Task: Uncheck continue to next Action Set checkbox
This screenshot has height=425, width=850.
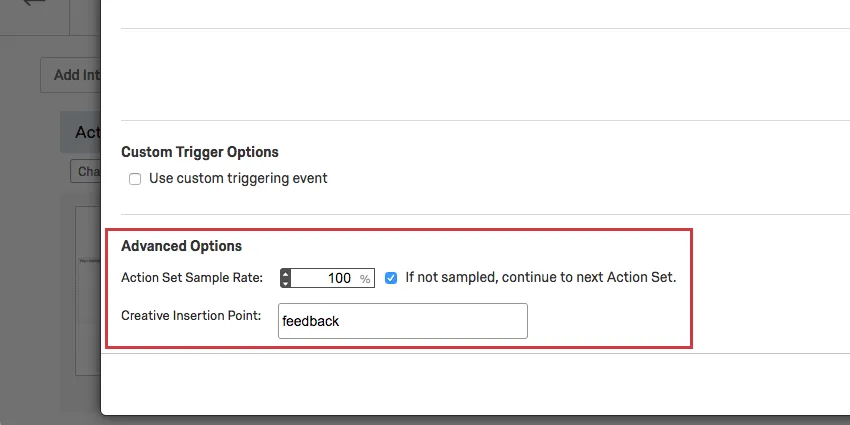Action: (x=391, y=278)
